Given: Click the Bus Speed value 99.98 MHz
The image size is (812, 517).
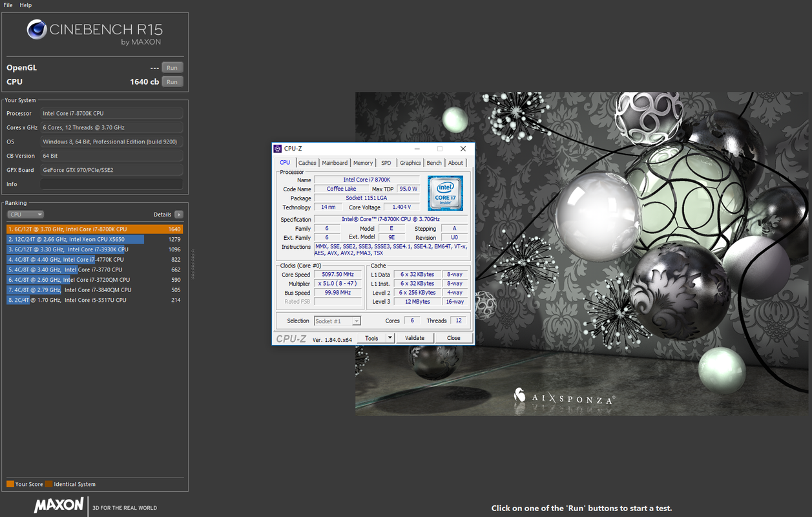Looking at the screenshot, I should 338,293.
